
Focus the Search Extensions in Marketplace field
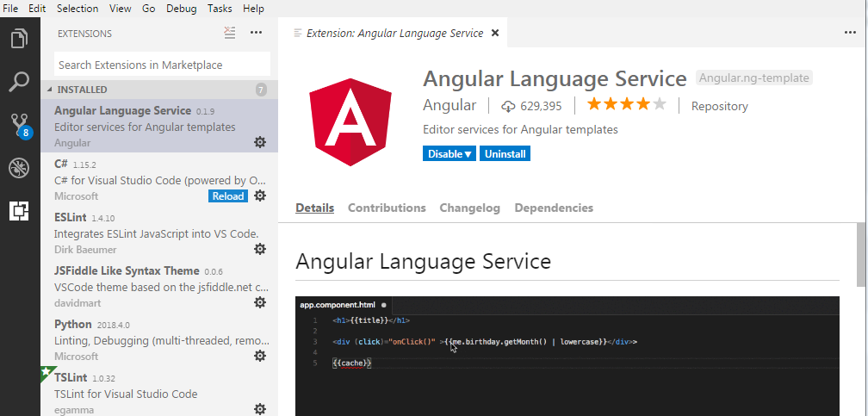coord(162,65)
